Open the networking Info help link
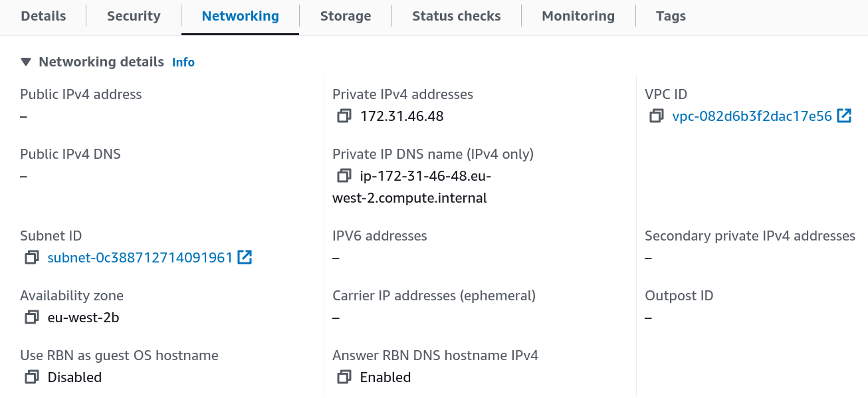This screenshot has height=398, width=868. [183, 62]
